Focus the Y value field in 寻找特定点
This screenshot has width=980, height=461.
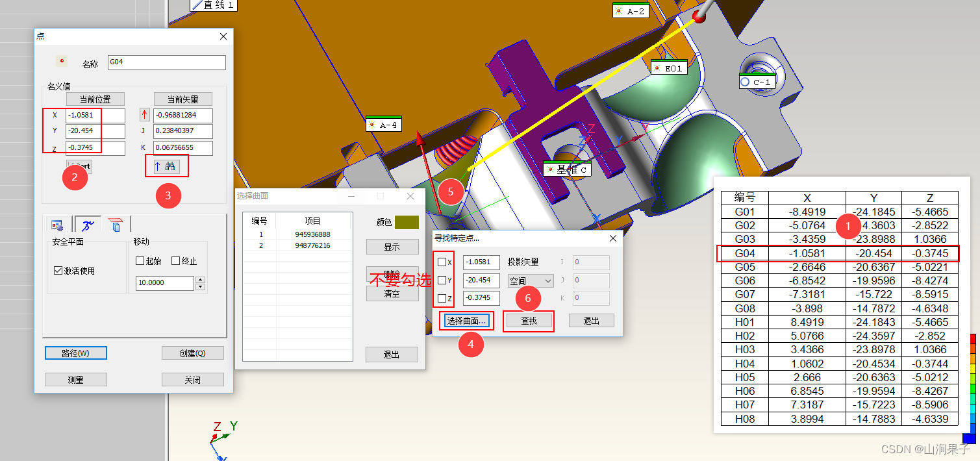481,280
